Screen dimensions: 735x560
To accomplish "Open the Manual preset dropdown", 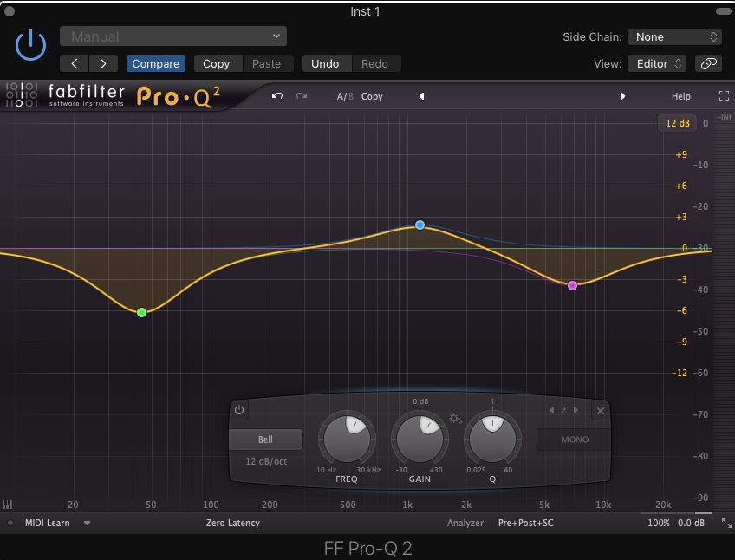I will (173, 36).
